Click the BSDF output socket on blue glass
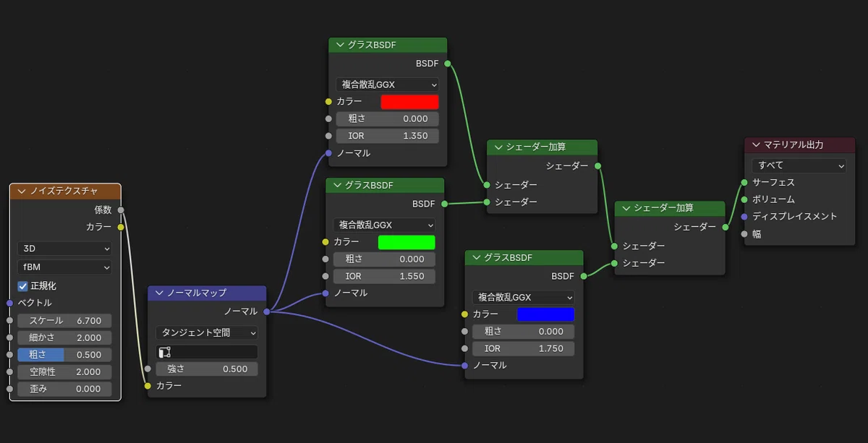 click(584, 276)
